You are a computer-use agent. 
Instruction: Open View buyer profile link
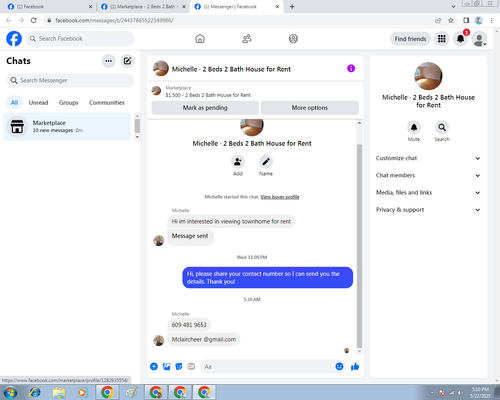click(280, 197)
